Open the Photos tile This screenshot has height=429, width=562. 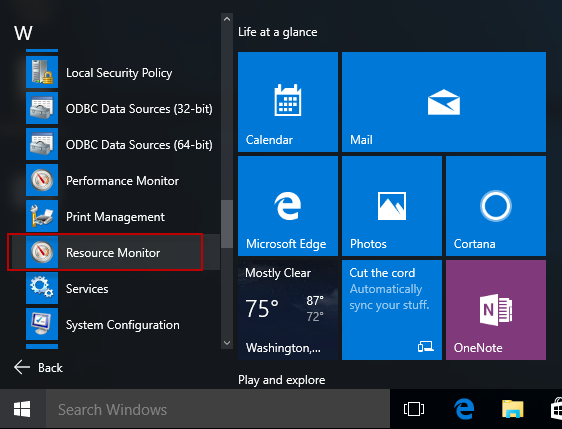tap(392, 206)
